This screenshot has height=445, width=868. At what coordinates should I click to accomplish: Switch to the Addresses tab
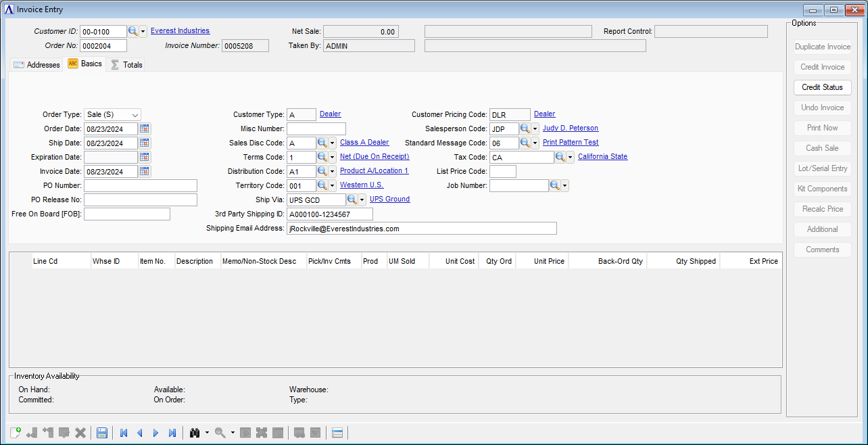[37, 65]
